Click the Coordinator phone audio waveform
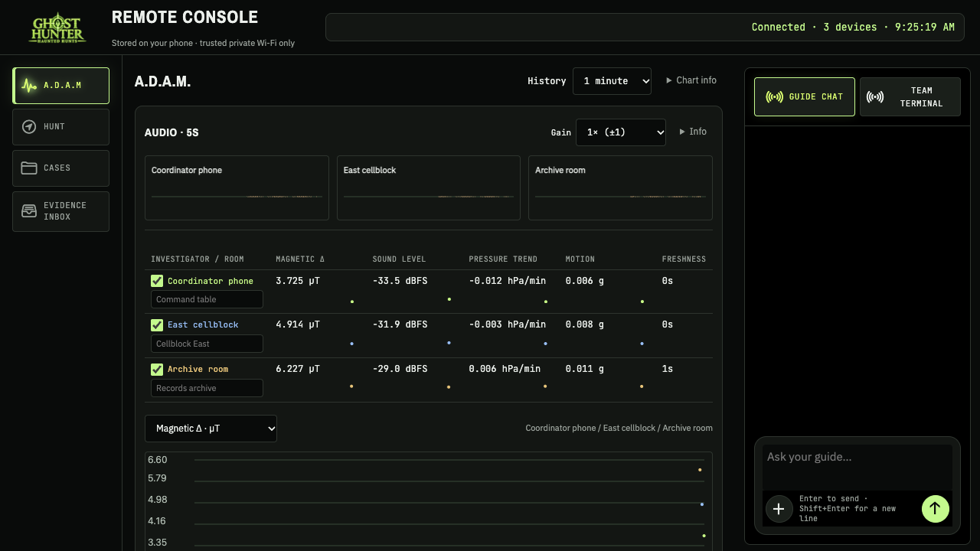This screenshot has height=551, width=980. point(237,197)
